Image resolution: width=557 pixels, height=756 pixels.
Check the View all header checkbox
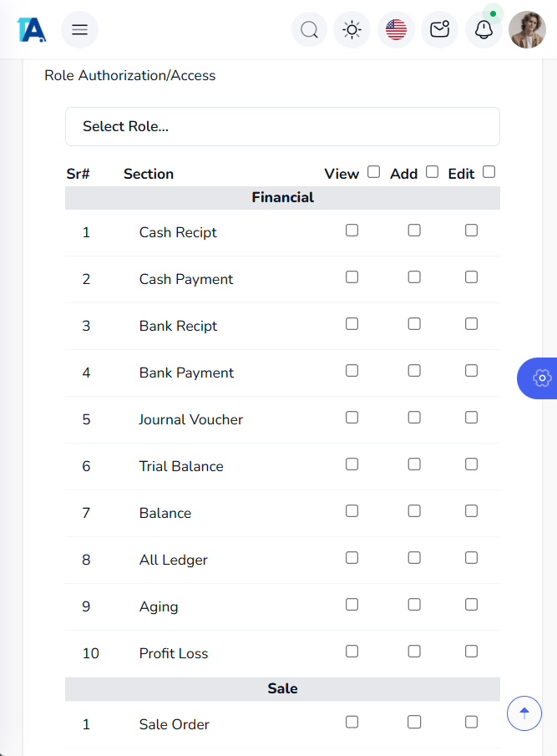coord(373,172)
